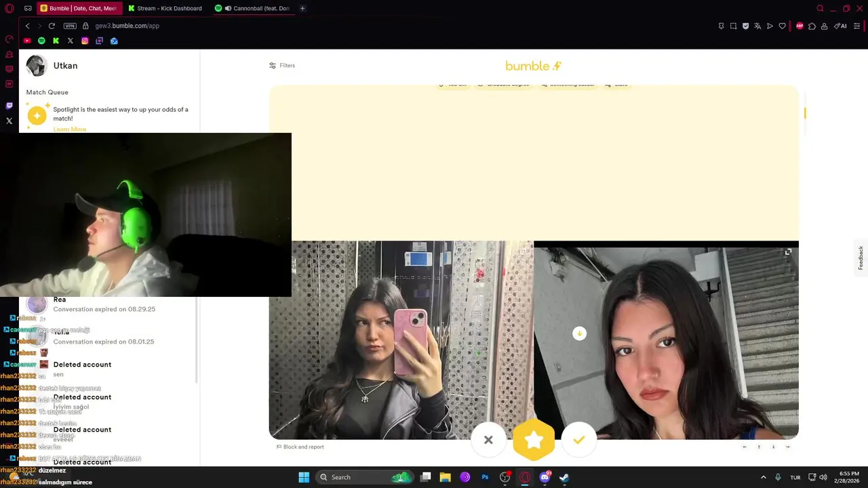Click the yellow down-arrow on photo
The height and width of the screenshot is (488, 868).
[579, 333]
